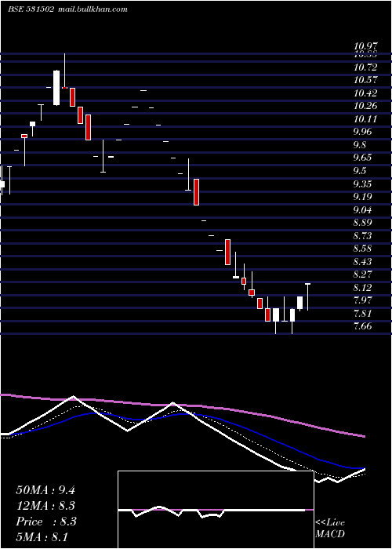Viewport: 392px width, 549px height.
Task: Click the 10.26 price axis label
Action: (365, 106)
